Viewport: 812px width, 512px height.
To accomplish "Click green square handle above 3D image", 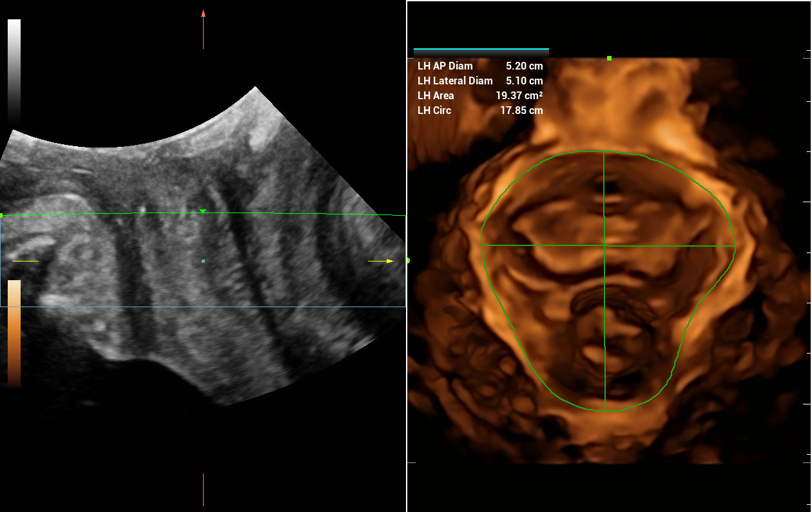I will point(609,59).
